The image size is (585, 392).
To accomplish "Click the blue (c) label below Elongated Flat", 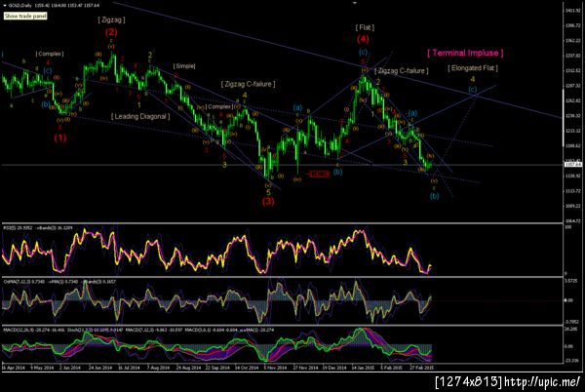I will 473,90.
